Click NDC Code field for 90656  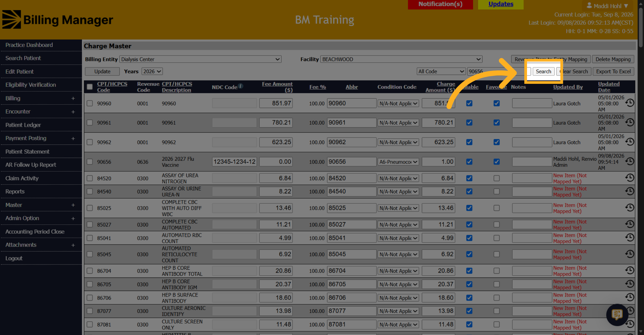[234, 162]
